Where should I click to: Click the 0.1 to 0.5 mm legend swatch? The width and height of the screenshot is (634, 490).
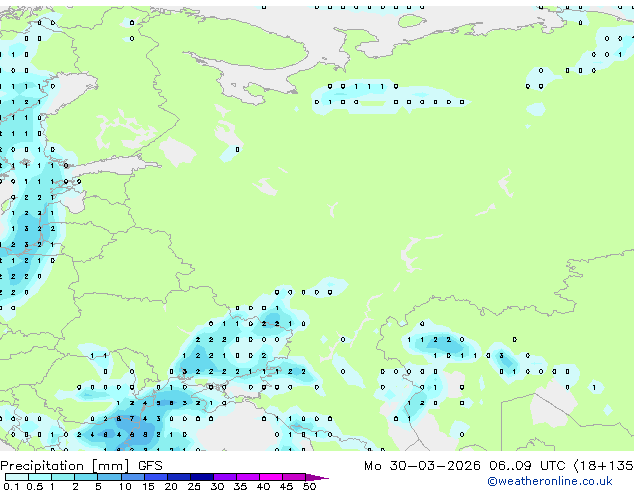pos(17,477)
